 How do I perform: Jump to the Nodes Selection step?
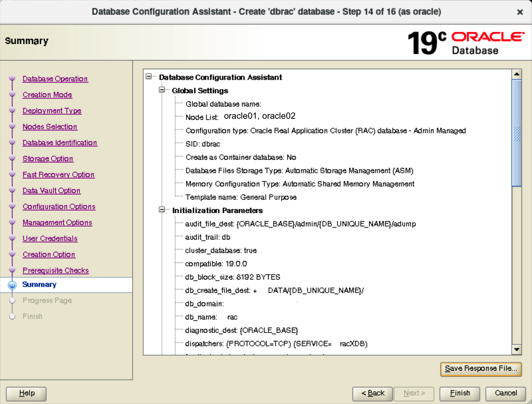pos(50,126)
